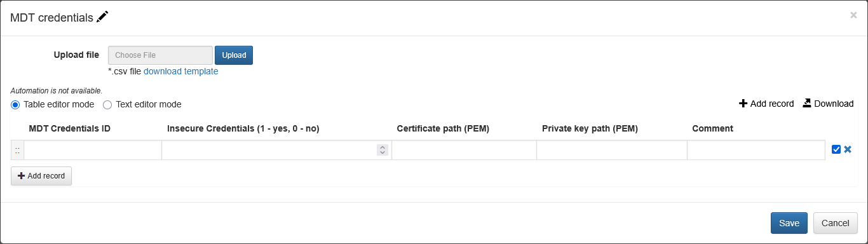Click the Insecure Credentials number field
Screen dimensions: 868x244
(x=277, y=151)
